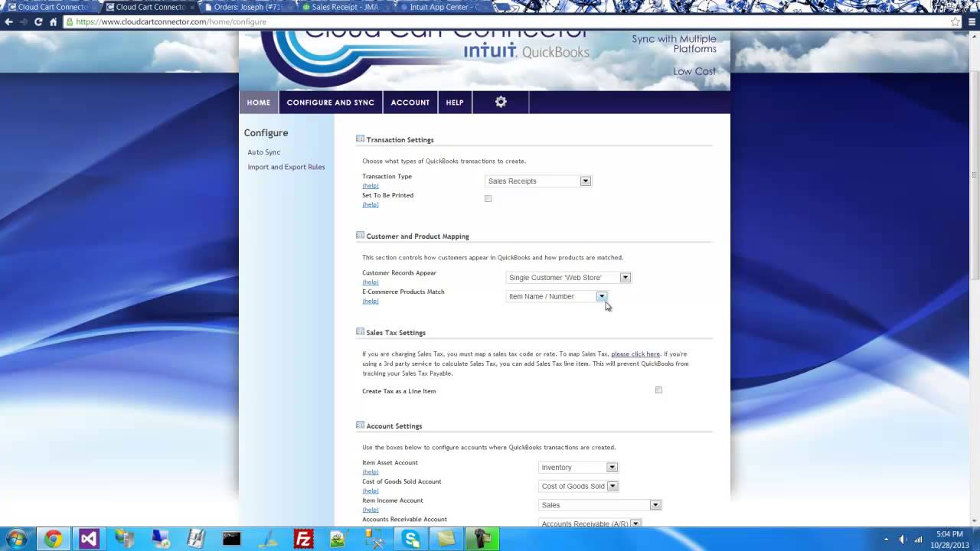Click the network signal tray icon
The height and width of the screenshot is (551, 980).
[x=918, y=539]
